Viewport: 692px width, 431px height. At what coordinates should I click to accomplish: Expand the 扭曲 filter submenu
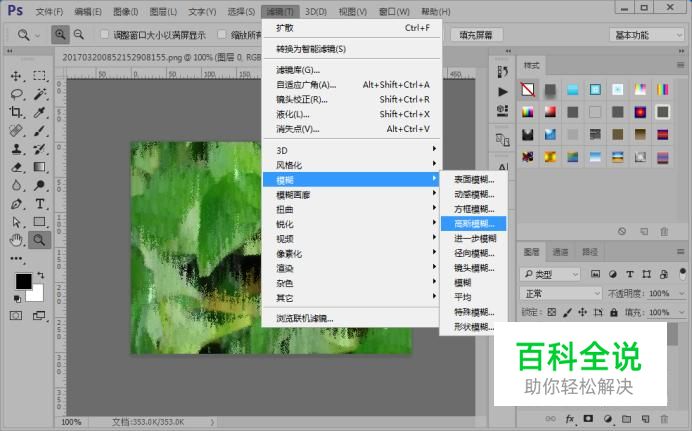351,210
